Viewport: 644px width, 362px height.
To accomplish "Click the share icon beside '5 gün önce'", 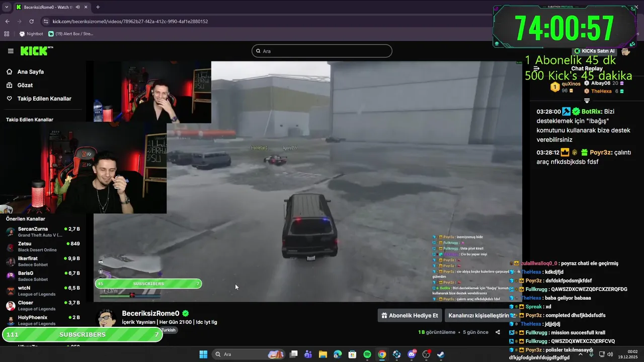I will point(498,332).
